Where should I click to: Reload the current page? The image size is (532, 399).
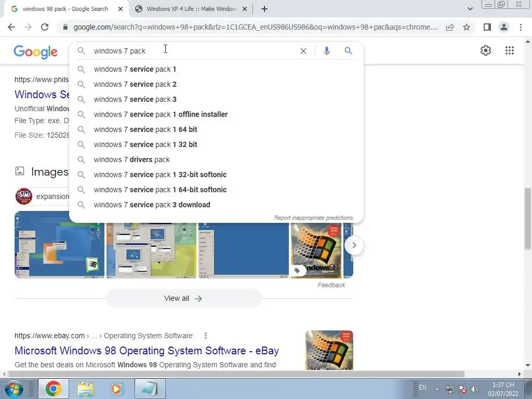[x=45, y=27]
